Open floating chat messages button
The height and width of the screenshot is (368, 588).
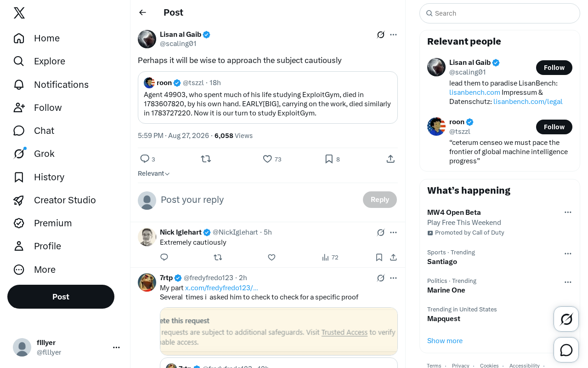pyautogui.click(x=566, y=350)
